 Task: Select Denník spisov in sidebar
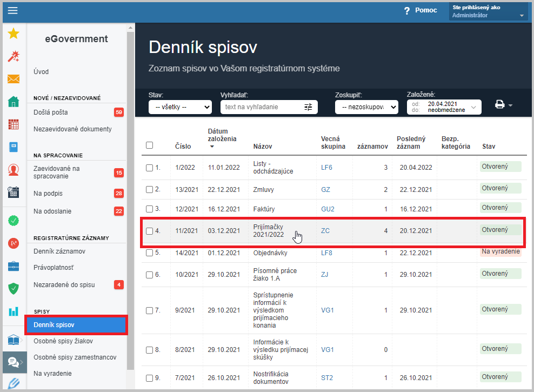point(76,325)
